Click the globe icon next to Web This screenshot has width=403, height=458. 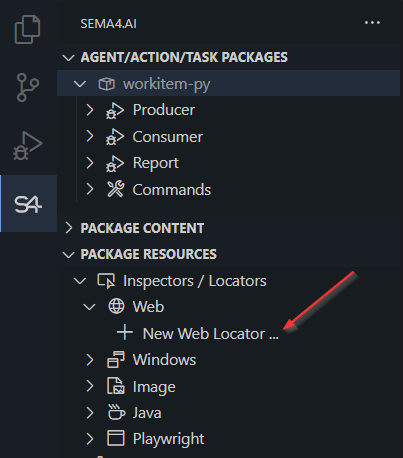pyautogui.click(x=116, y=306)
